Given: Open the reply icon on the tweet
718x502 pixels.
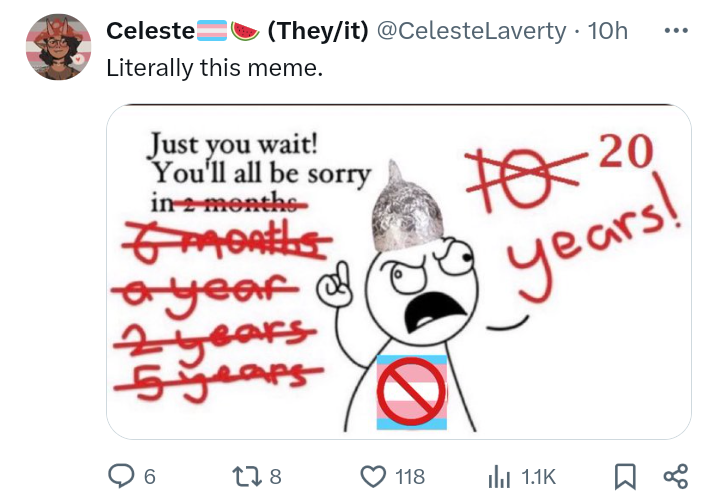Looking at the screenshot, I should coord(119,476).
